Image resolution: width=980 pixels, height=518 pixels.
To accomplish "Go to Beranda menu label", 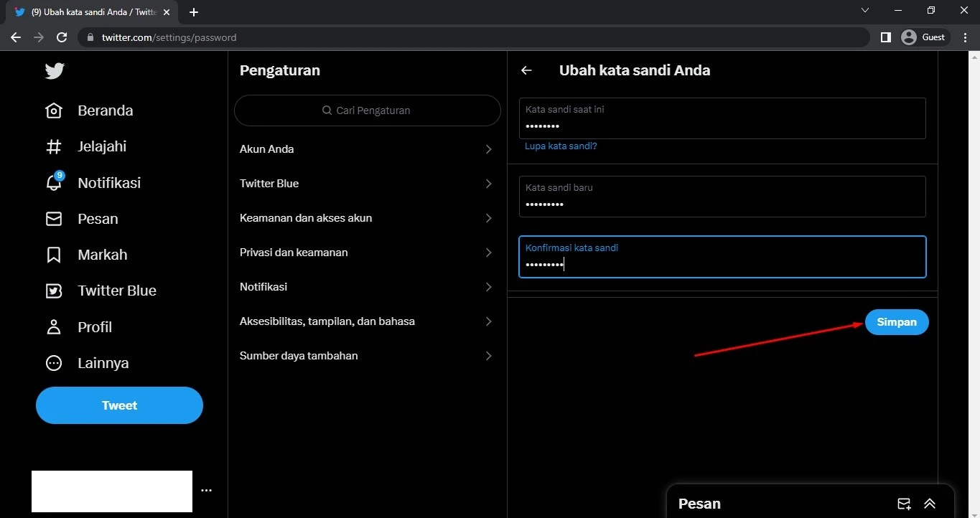I will (106, 110).
